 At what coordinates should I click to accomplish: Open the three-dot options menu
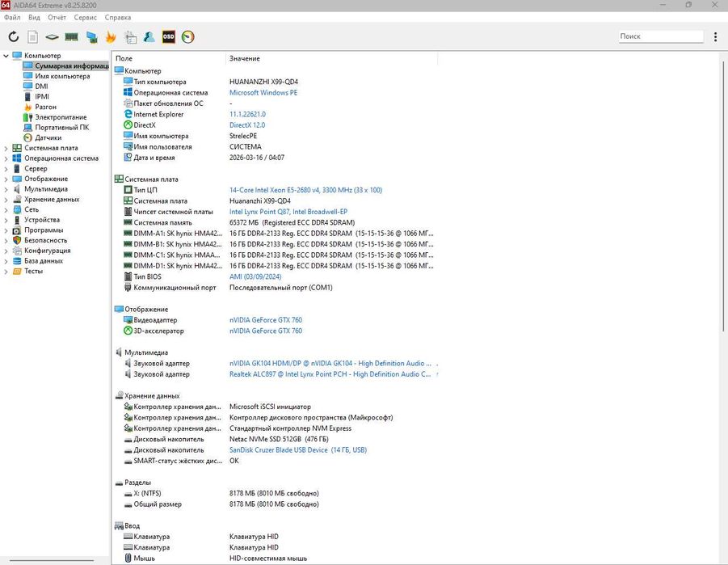(715, 36)
